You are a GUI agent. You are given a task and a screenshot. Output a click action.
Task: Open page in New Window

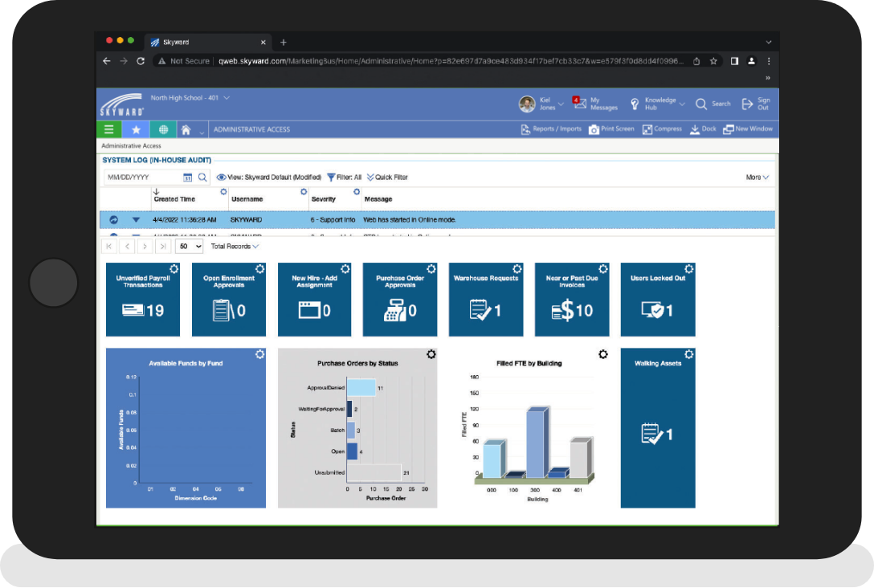coord(747,129)
